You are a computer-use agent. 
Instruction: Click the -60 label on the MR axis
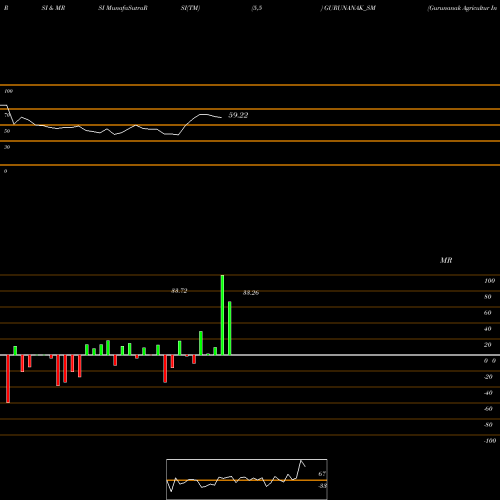[488, 409]
